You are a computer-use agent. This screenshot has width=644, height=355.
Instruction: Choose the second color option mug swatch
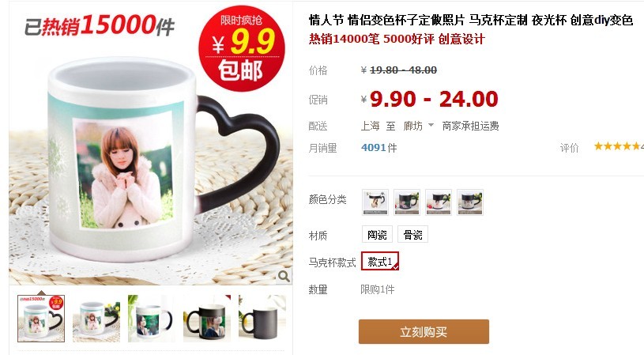[407, 202]
